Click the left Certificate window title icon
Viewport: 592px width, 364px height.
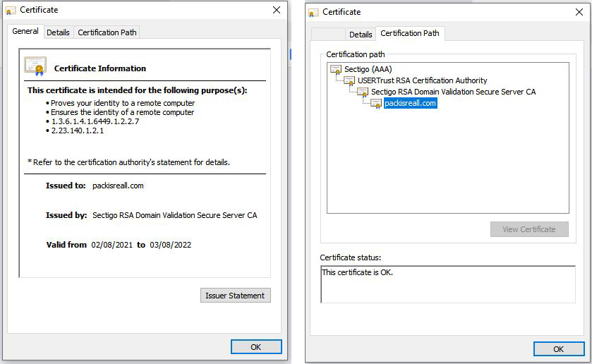(11, 11)
